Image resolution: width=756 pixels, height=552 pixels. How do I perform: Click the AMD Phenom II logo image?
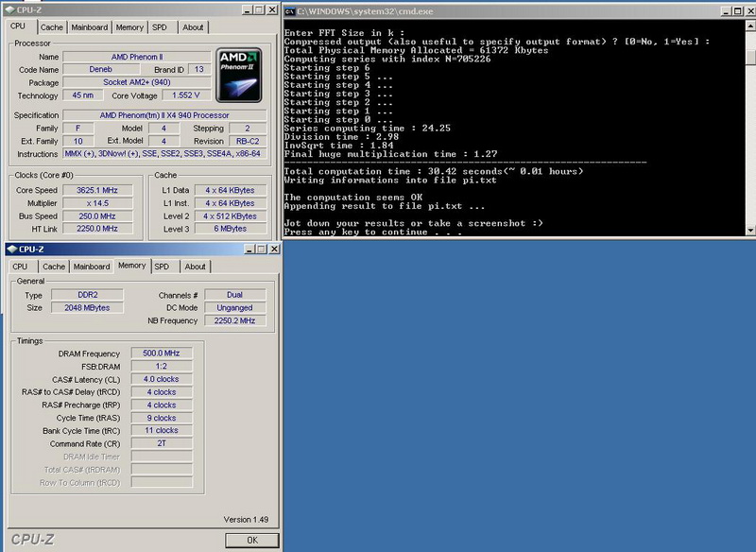pyautogui.click(x=239, y=75)
